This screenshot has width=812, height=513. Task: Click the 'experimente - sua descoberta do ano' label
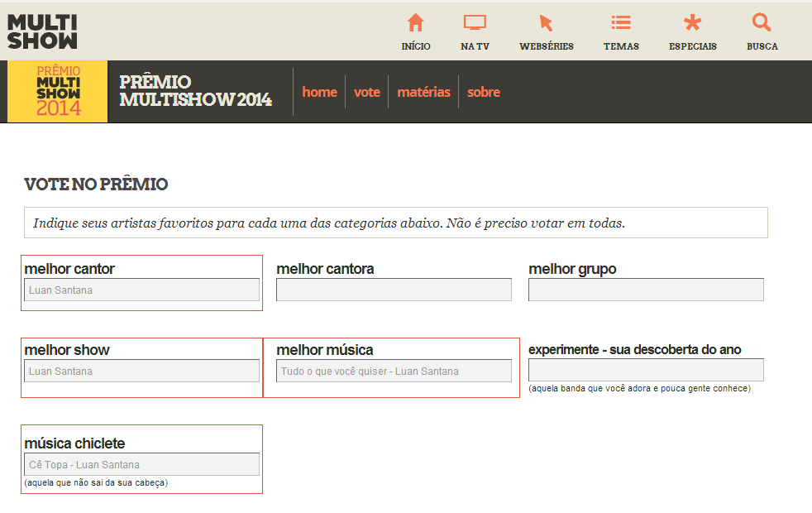coord(635,350)
